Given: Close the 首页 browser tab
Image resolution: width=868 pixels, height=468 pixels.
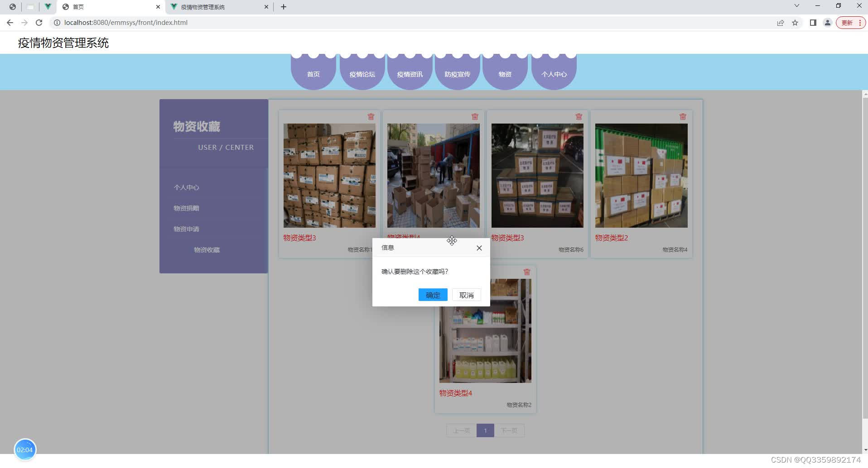Looking at the screenshot, I should (158, 7).
